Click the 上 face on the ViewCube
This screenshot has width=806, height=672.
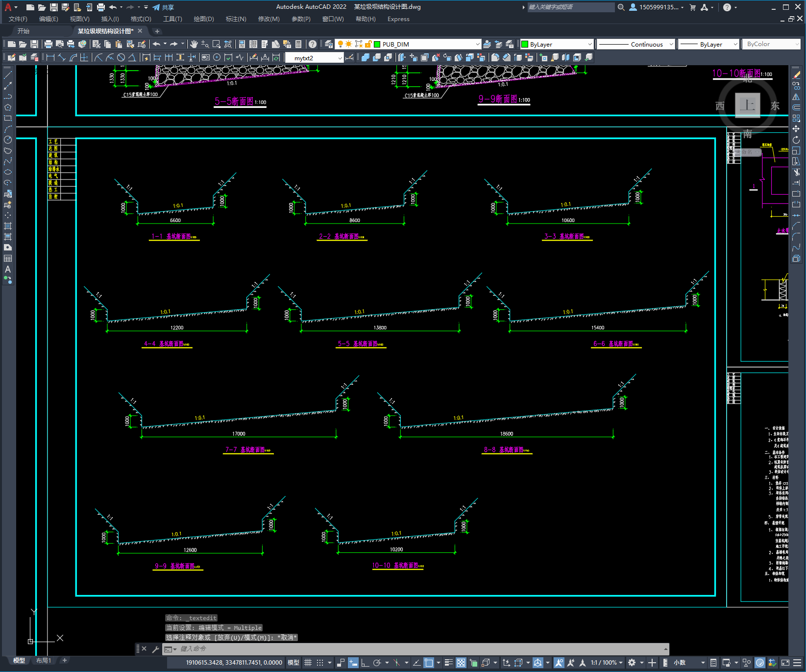pos(747,105)
